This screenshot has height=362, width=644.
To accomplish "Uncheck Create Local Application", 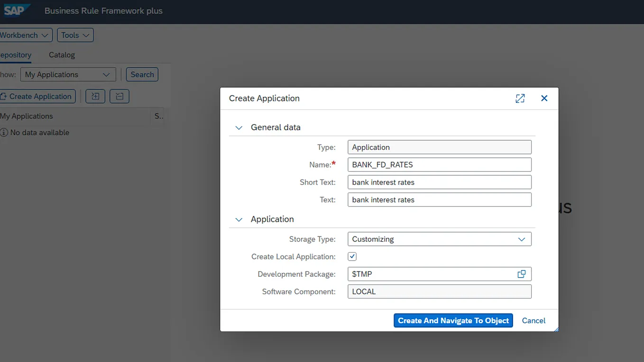I will [x=352, y=256].
